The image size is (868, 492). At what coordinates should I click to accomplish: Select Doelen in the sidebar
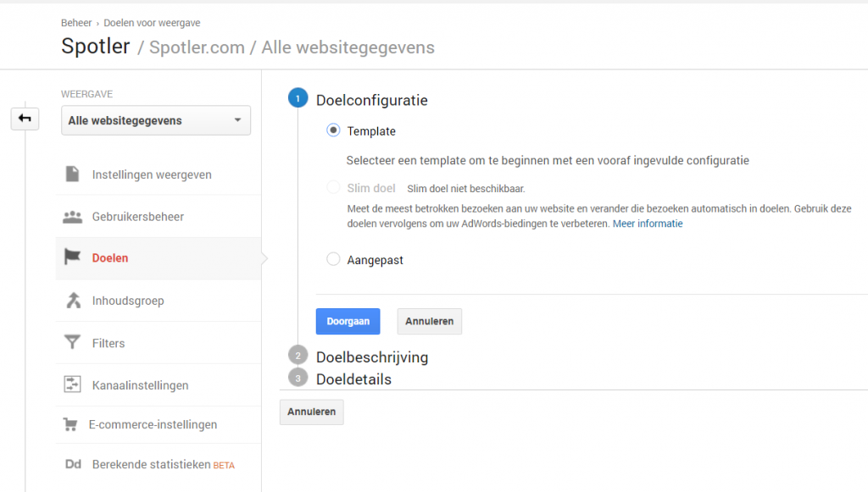coord(159,258)
